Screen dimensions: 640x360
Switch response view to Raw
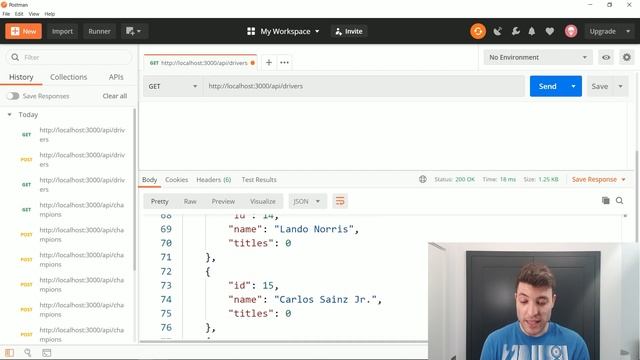point(190,201)
